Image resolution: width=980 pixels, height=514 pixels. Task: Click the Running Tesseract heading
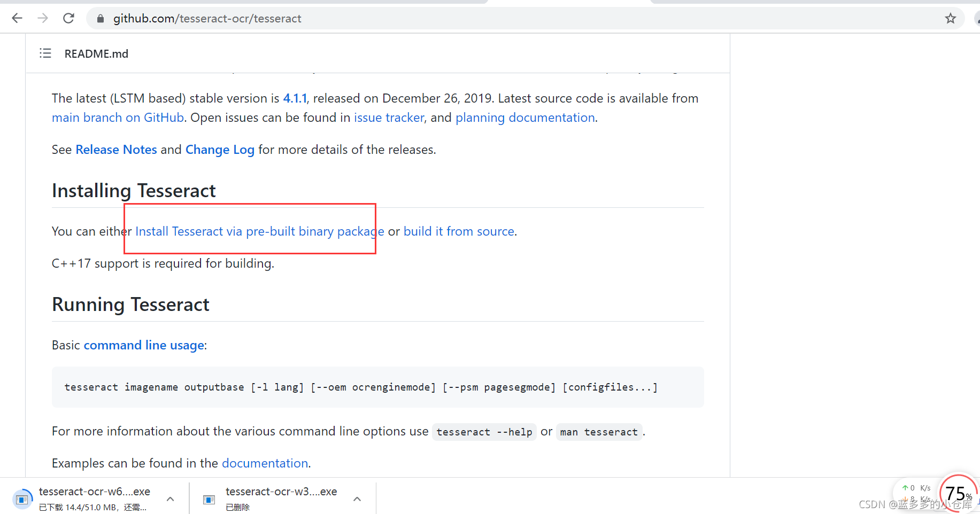[130, 305]
